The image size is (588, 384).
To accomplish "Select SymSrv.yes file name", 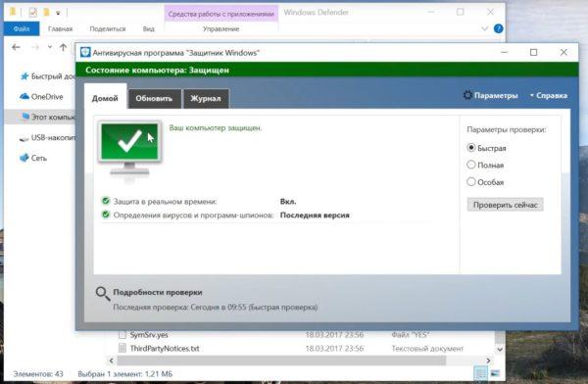I will tap(149, 335).
